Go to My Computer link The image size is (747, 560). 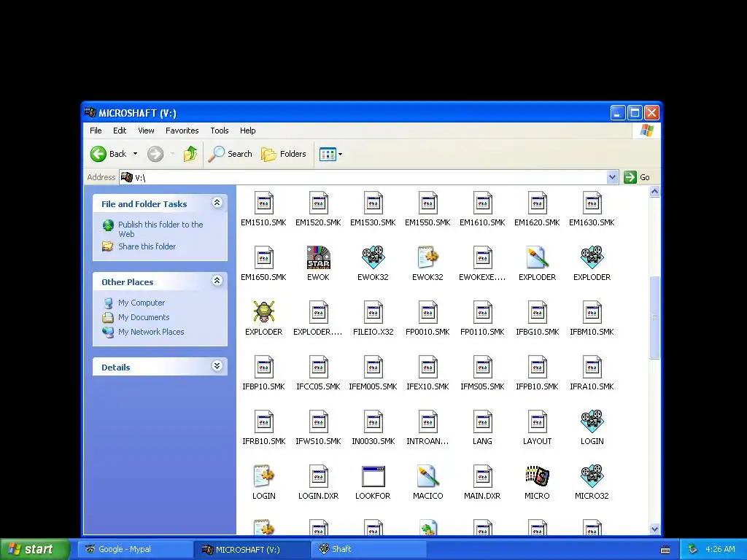pos(142,303)
